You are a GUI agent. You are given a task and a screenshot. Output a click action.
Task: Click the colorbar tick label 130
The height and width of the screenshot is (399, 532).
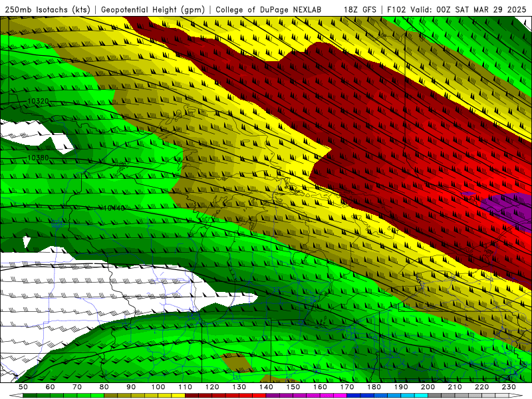239,387
